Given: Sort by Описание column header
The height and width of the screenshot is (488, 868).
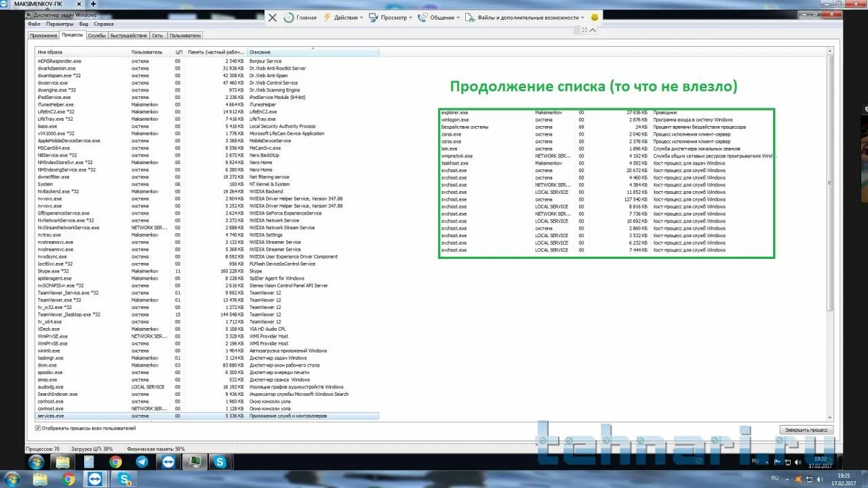Looking at the screenshot, I should pos(313,52).
